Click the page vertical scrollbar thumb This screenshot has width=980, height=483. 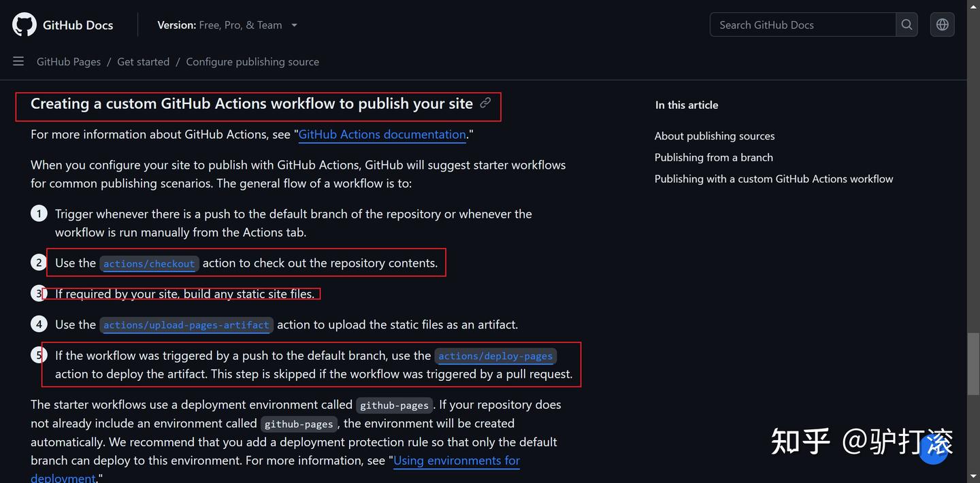click(x=973, y=364)
